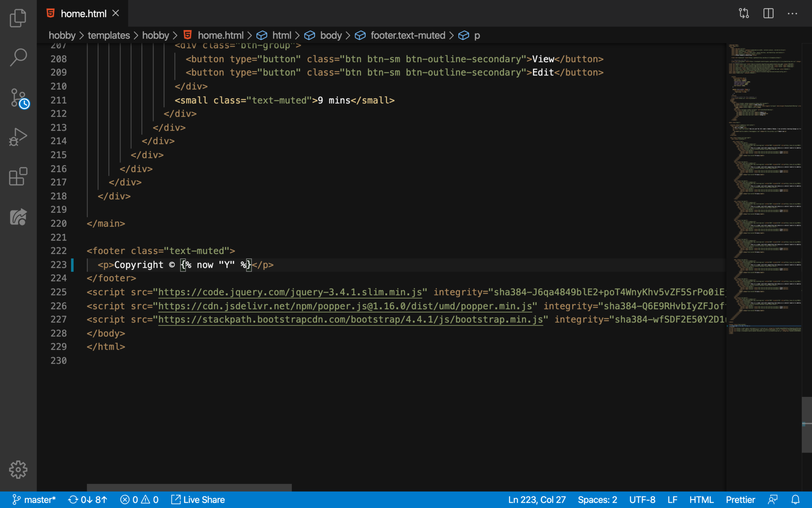Follow the bootstrap.min.js stackpath link
Image resolution: width=812 pixels, height=508 pixels.
coord(350,319)
